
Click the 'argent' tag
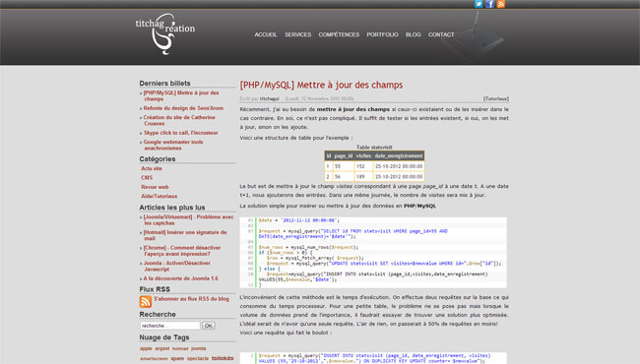pos(162,348)
